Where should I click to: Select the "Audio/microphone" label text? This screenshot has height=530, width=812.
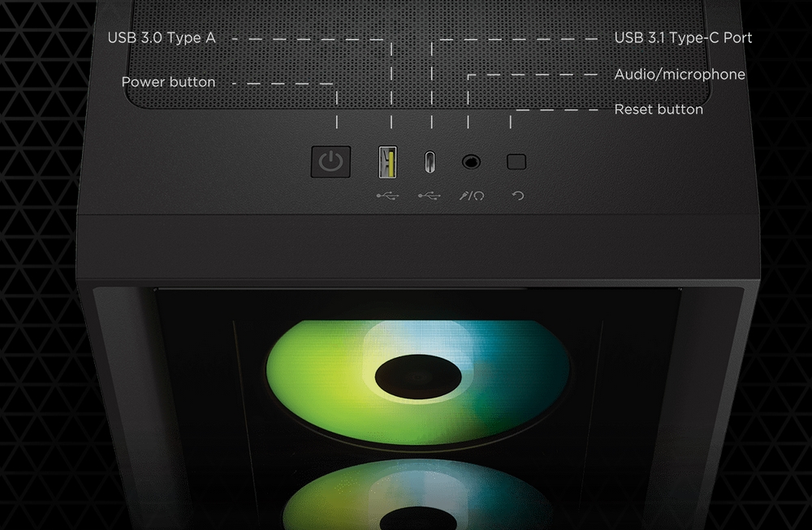[x=680, y=75]
